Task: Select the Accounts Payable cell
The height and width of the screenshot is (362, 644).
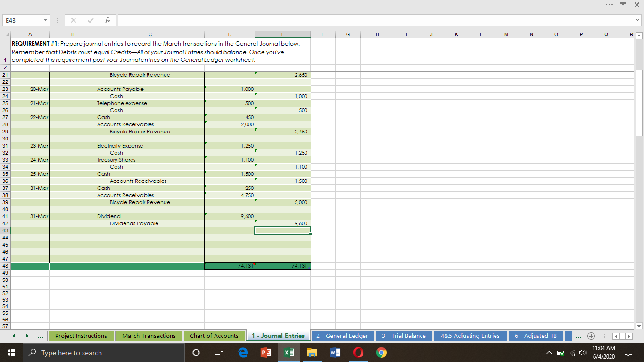Action: pos(150,89)
